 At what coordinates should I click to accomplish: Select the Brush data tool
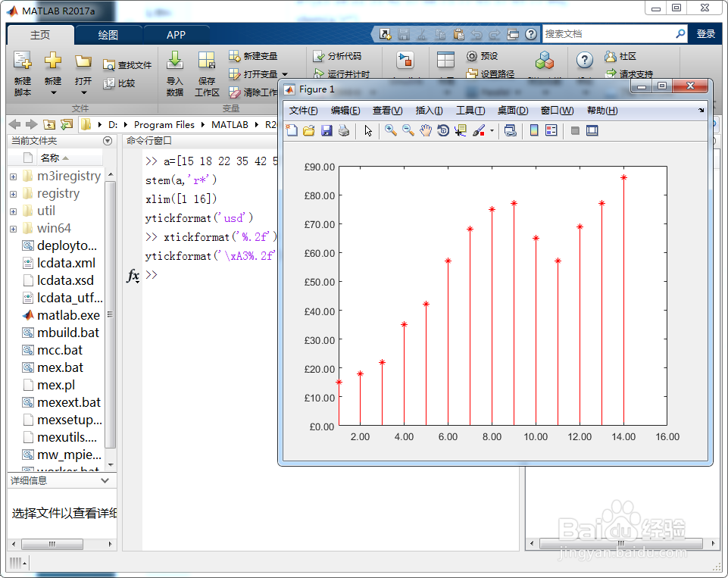[479, 131]
